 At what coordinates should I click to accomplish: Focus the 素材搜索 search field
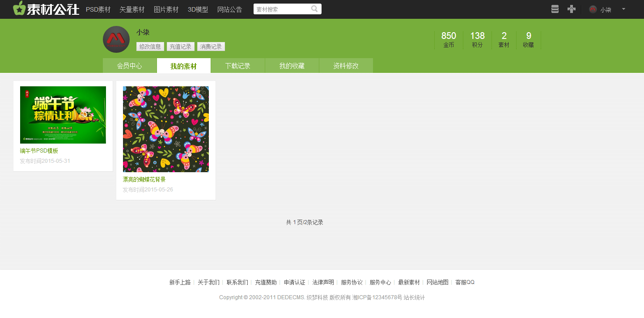click(x=282, y=9)
